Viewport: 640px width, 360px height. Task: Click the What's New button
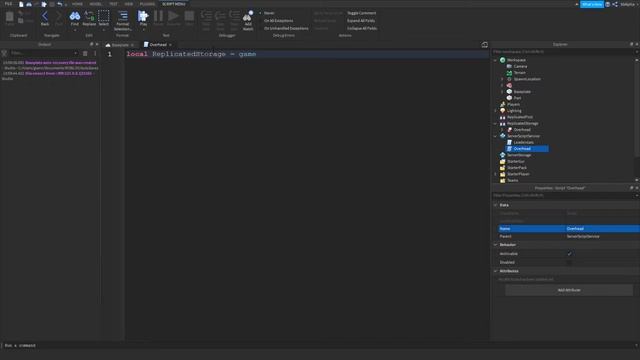pos(592,4)
